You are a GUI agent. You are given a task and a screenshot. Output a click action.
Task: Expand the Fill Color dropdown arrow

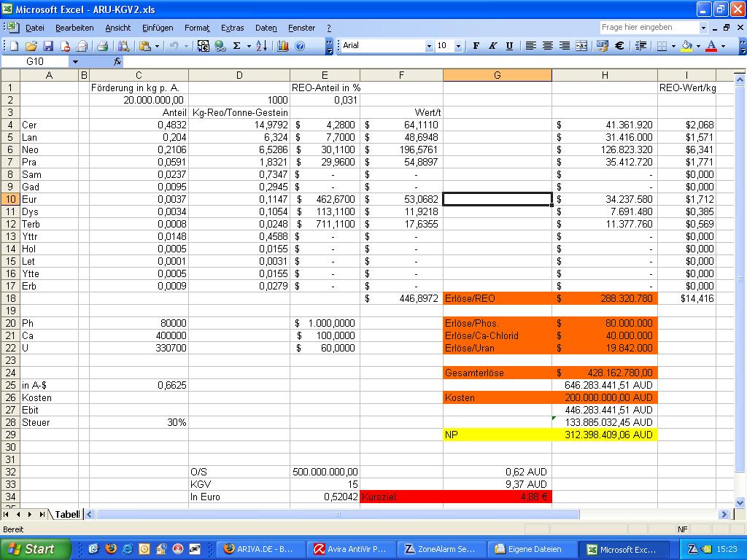click(x=698, y=46)
